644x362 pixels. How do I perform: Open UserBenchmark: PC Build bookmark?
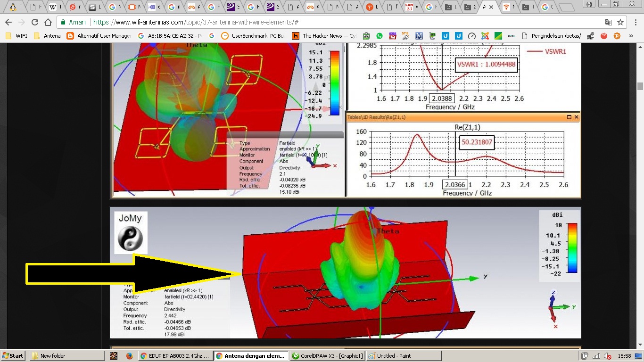tap(254, 36)
